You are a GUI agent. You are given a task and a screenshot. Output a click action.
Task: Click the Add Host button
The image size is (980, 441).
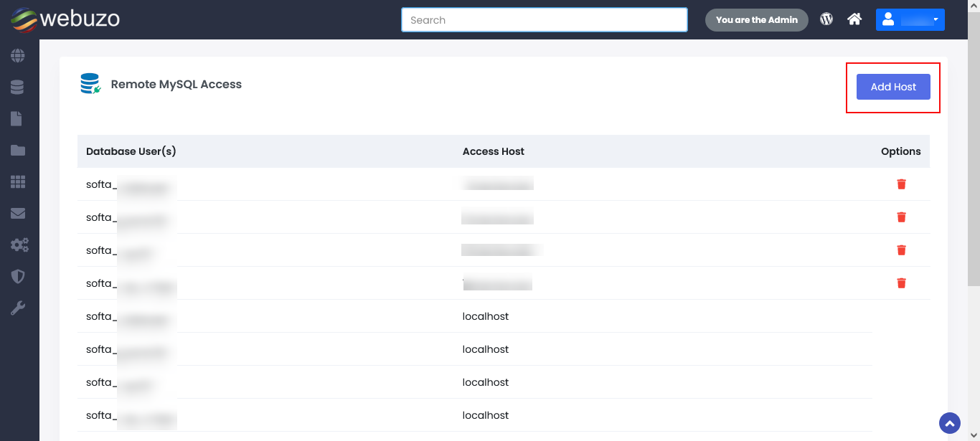pos(893,87)
